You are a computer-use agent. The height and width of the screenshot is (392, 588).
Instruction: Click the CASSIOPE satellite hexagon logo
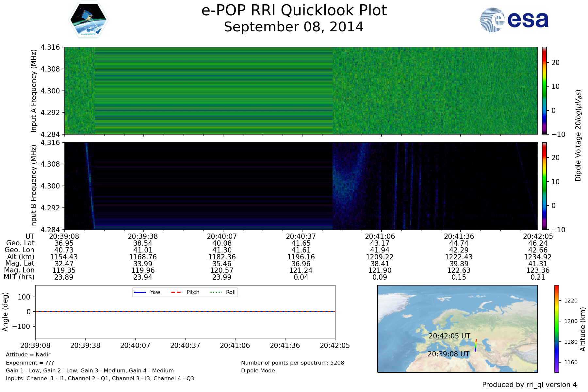(x=88, y=20)
